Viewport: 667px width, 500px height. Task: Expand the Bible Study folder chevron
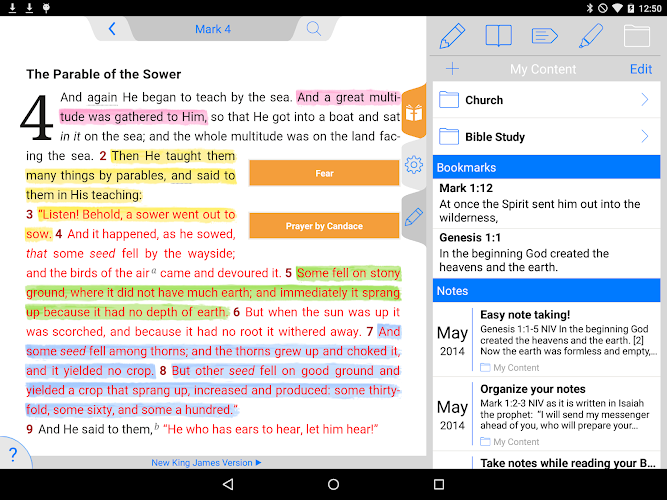pos(645,136)
